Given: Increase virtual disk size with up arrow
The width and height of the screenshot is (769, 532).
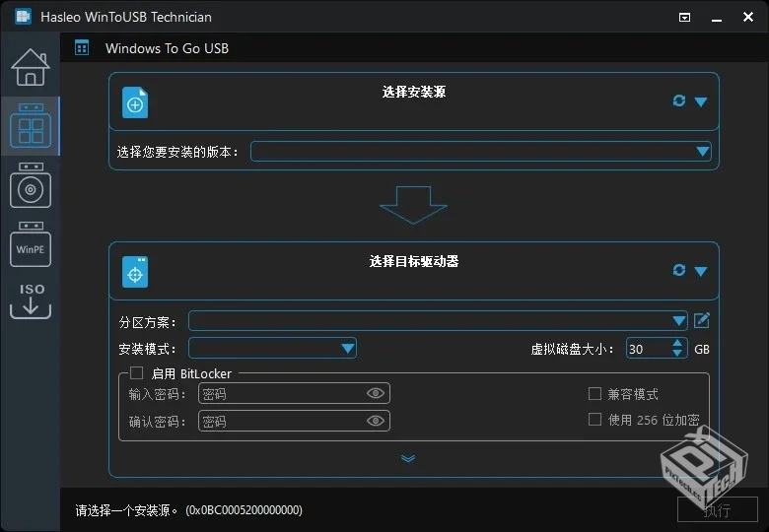Looking at the screenshot, I should [x=677, y=344].
